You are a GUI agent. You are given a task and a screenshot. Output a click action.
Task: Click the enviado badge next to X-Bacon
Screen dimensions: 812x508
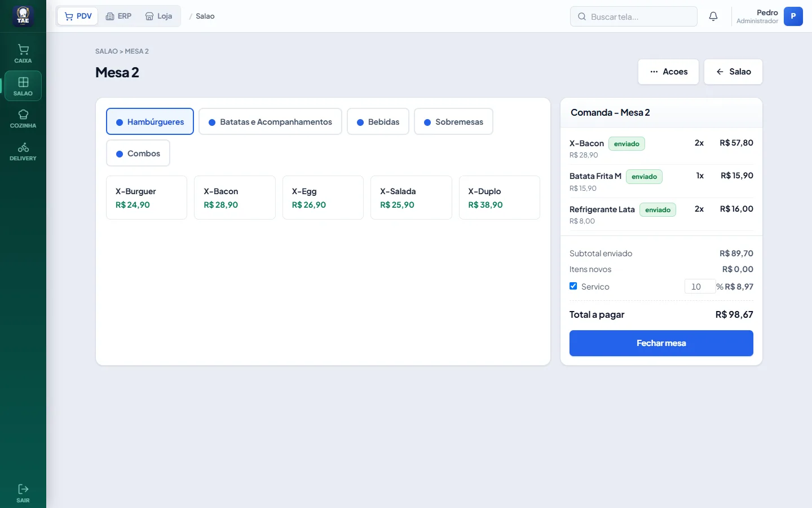click(626, 144)
